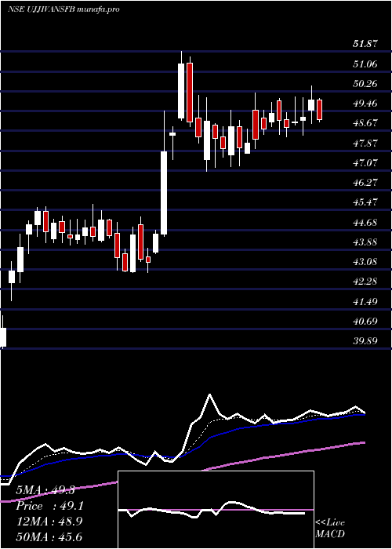Click the 45.47 price level label
The width and height of the screenshot is (392, 549).
[x=366, y=202]
